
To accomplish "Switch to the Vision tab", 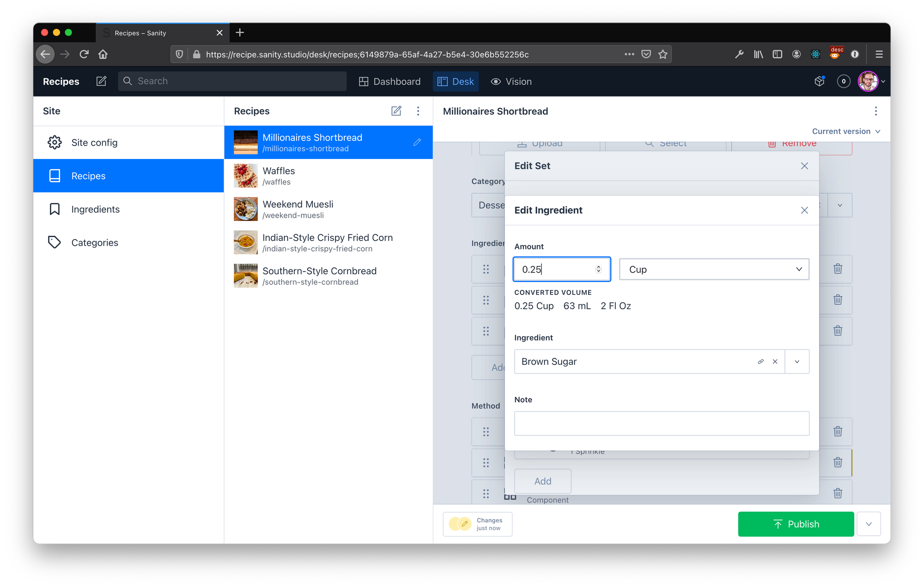I will 511,81.
